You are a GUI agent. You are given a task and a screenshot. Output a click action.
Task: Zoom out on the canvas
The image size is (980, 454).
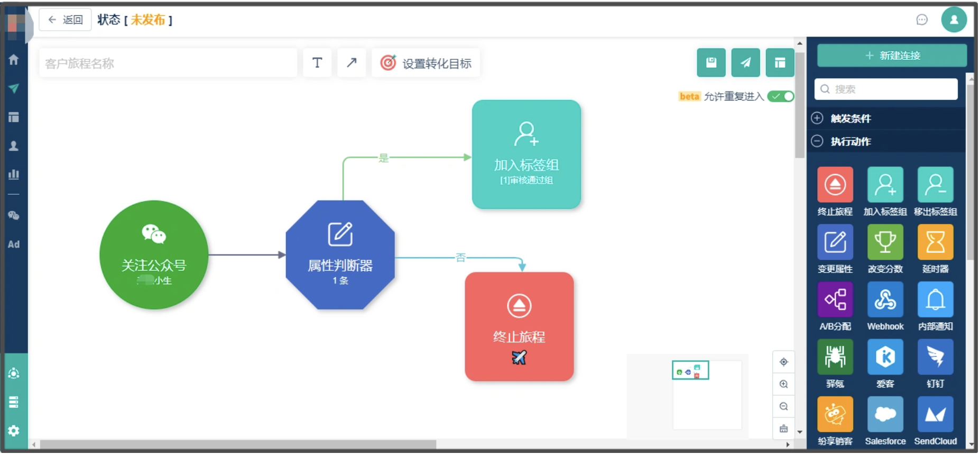784,406
